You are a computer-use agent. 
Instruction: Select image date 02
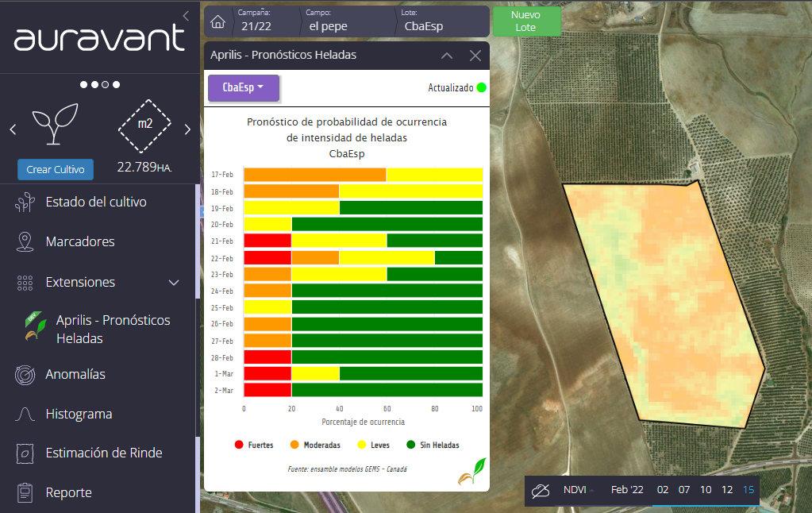point(663,490)
